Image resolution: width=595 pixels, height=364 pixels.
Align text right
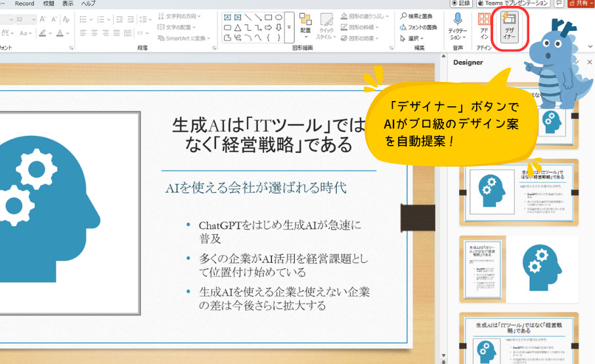106,33
